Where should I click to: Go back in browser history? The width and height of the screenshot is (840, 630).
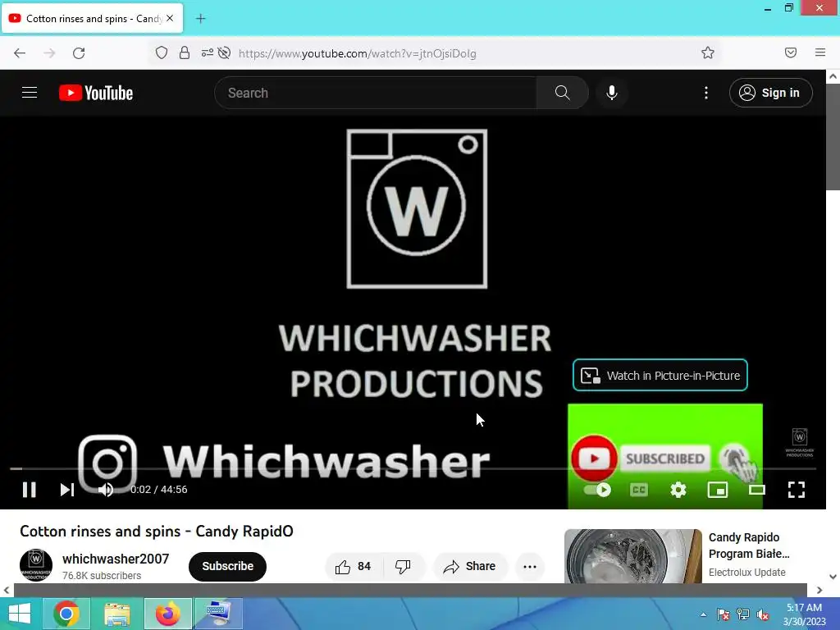click(x=20, y=53)
